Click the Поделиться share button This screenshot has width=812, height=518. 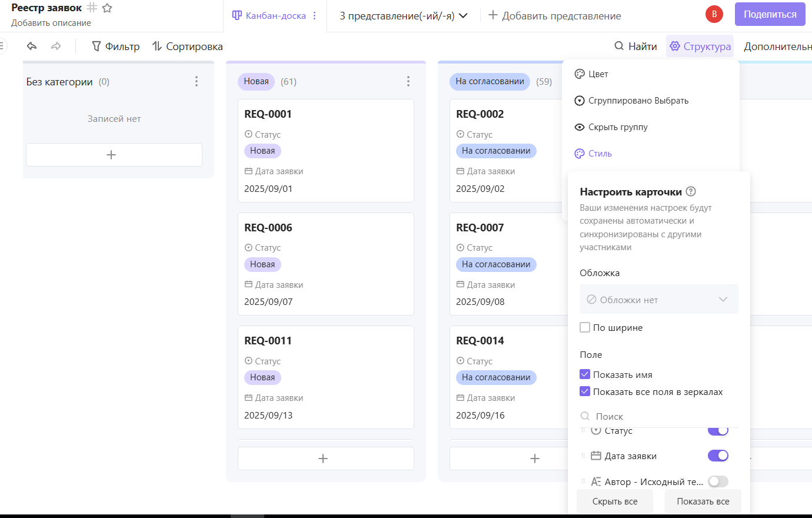[x=770, y=14]
